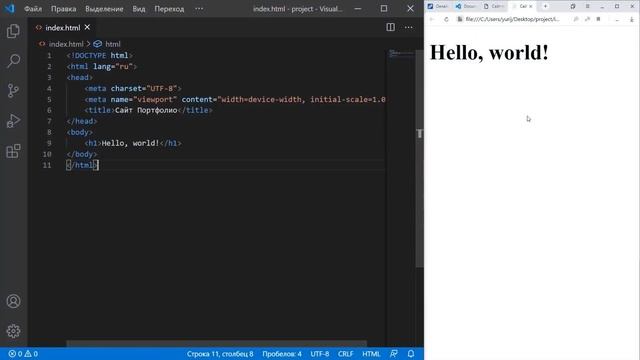This screenshot has width=640, height=360.
Task: Open the Search view in activity bar
Action: (x=13, y=61)
